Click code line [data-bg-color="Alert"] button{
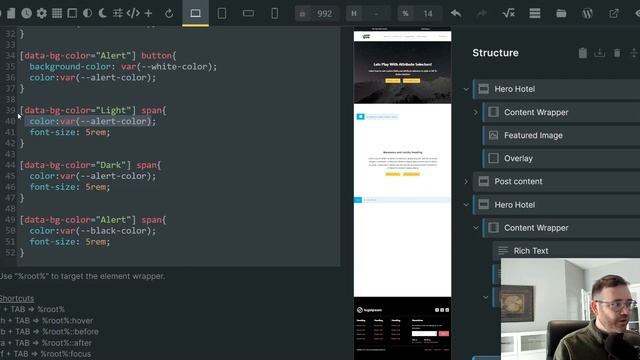The width and height of the screenshot is (640, 360). (98, 56)
